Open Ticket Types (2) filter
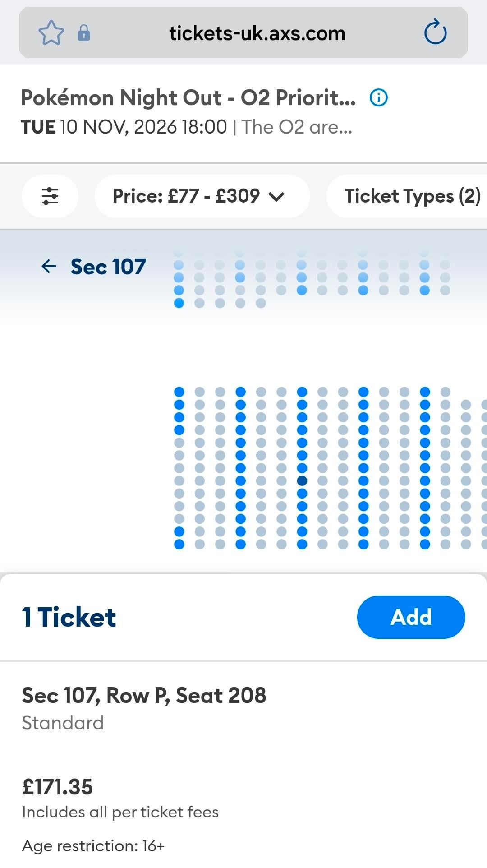The width and height of the screenshot is (487, 868). click(x=412, y=196)
